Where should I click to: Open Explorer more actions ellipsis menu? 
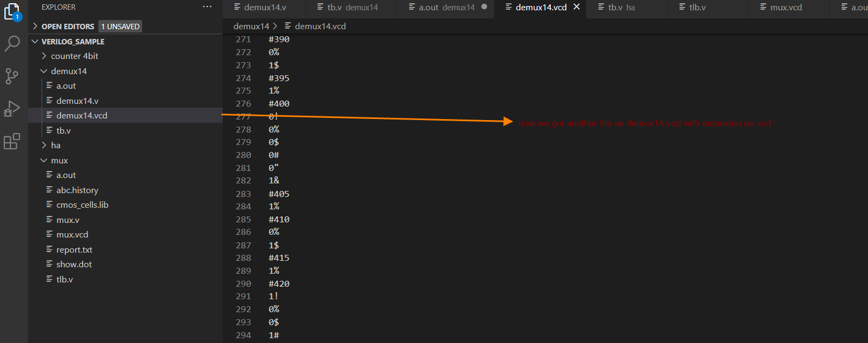(x=208, y=7)
